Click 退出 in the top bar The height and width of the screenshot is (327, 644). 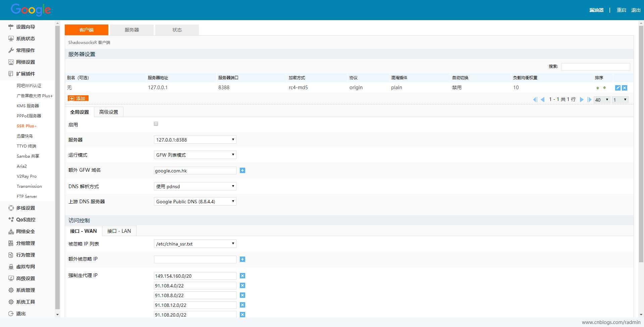click(636, 10)
